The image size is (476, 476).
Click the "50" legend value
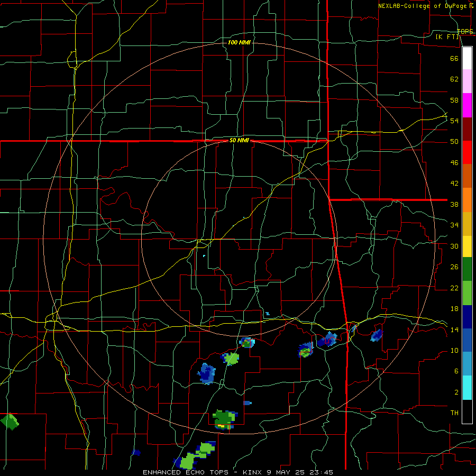[454, 142]
